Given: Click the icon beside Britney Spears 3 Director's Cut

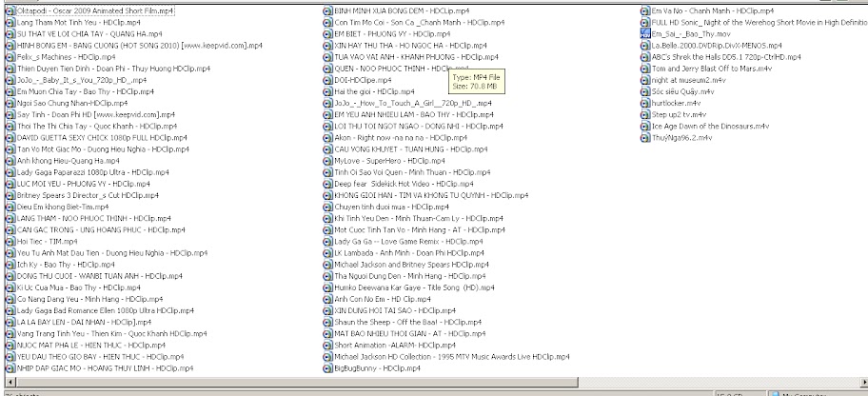Looking at the screenshot, I should coord(10,195).
